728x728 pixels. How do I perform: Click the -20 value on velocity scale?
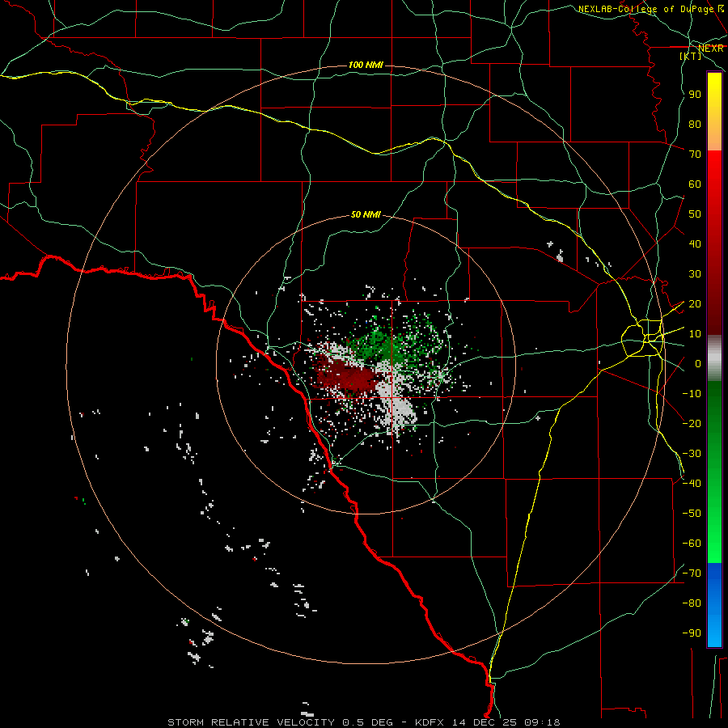click(x=692, y=423)
